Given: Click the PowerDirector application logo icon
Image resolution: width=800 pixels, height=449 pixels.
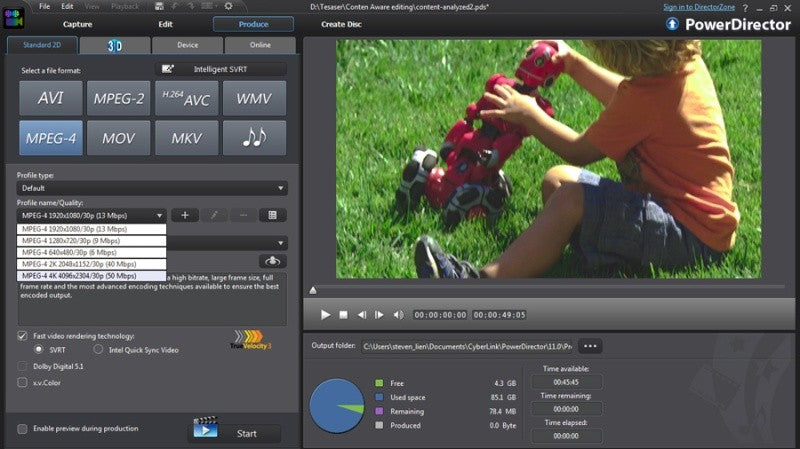Looking at the screenshot, I should tap(13, 18).
